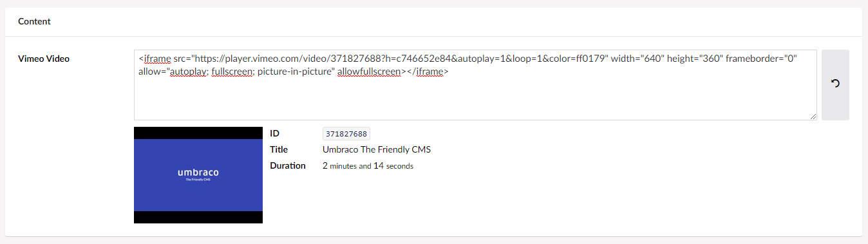868x244 pixels.
Task: Click the textarea resize handle corner
Action: (813, 117)
